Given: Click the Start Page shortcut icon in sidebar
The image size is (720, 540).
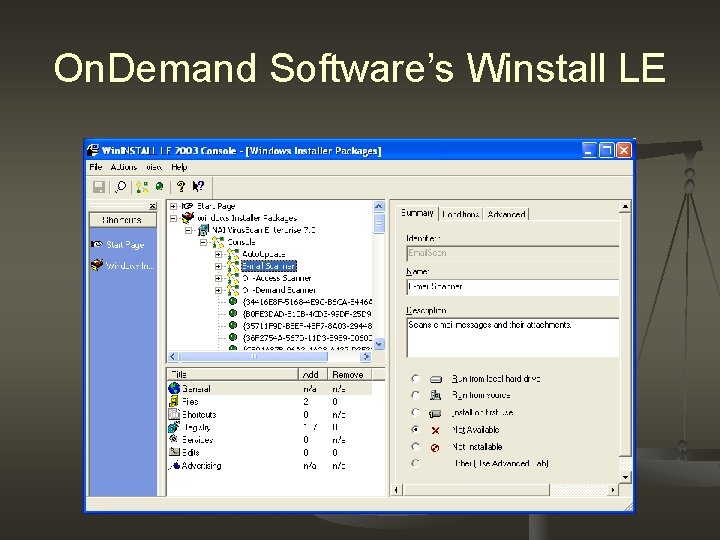Looking at the screenshot, I should [96, 244].
